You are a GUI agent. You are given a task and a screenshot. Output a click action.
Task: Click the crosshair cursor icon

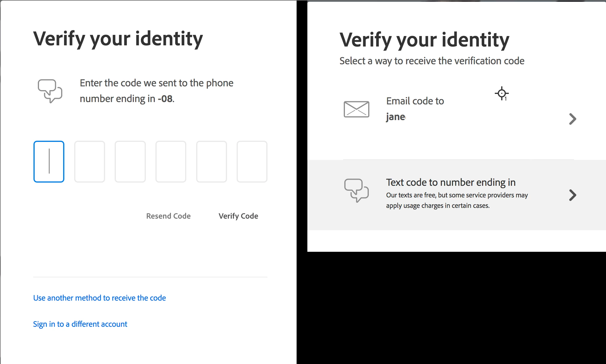pos(502,94)
